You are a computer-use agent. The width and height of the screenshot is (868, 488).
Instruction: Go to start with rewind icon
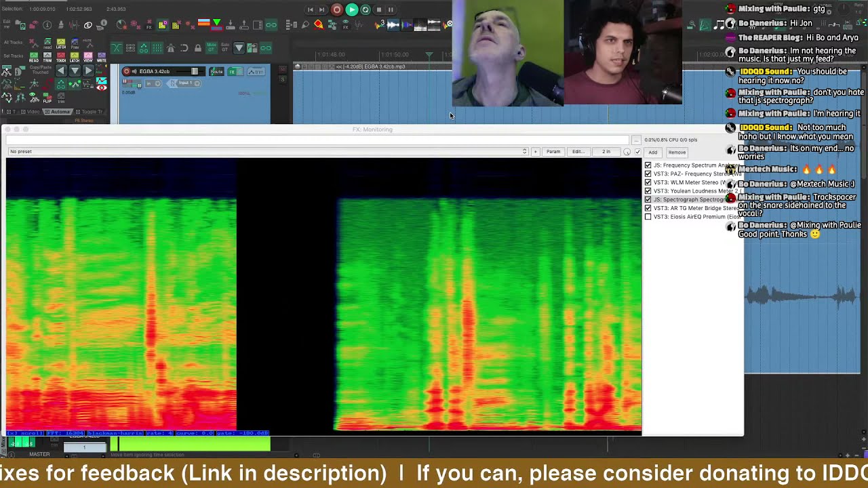click(x=311, y=9)
